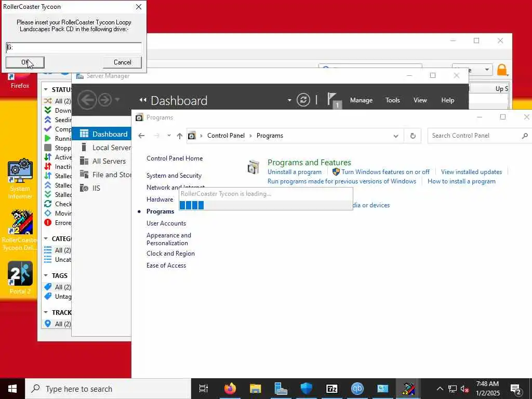Image resolution: width=532 pixels, height=399 pixels.
Task: Refresh the Control Panel Programs page
Action: click(x=413, y=136)
